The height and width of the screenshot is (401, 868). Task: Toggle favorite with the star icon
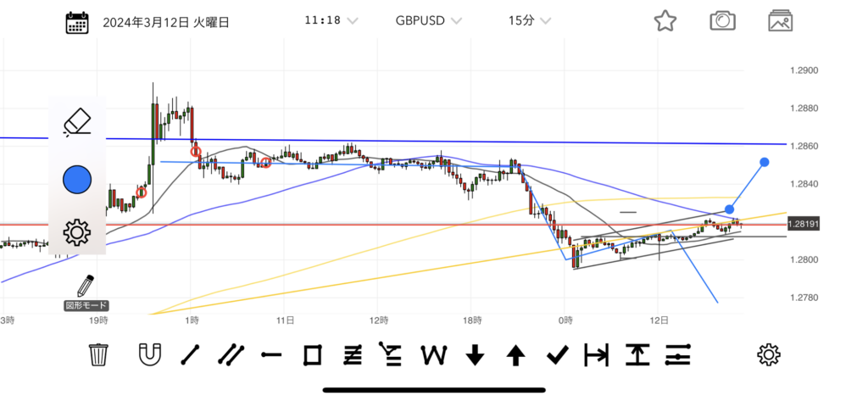pyautogui.click(x=665, y=21)
